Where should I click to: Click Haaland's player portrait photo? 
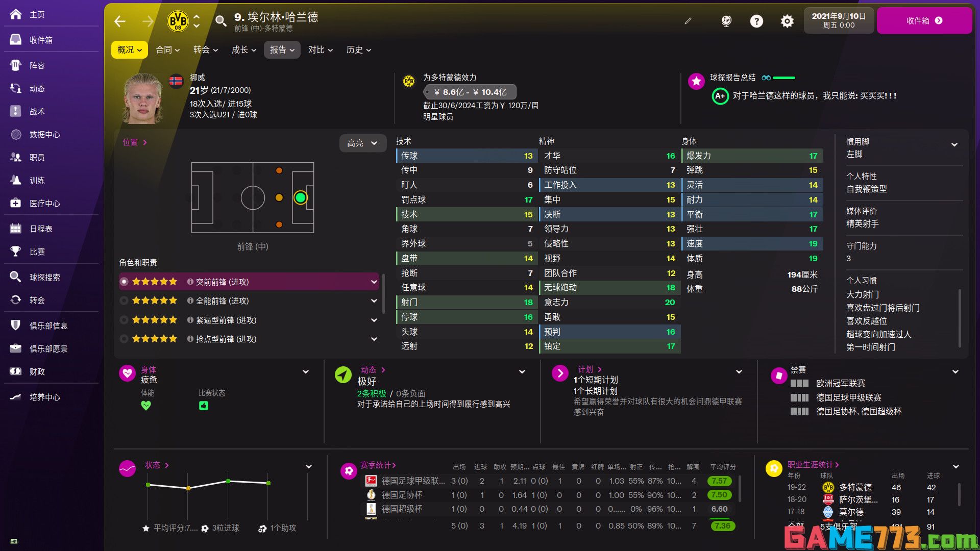tap(143, 98)
